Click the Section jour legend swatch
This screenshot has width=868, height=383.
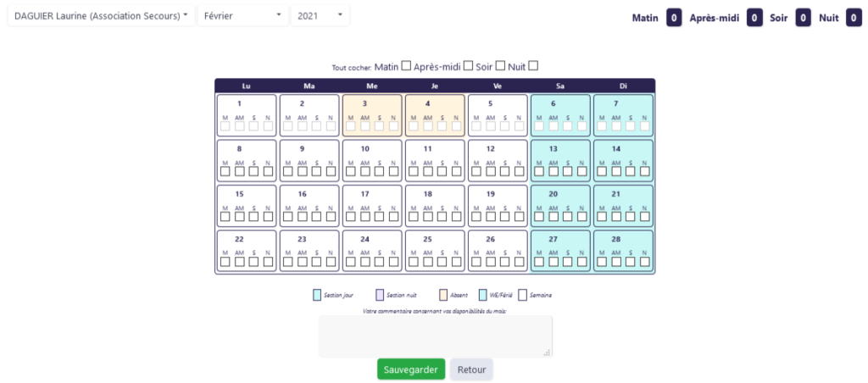(x=317, y=295)
